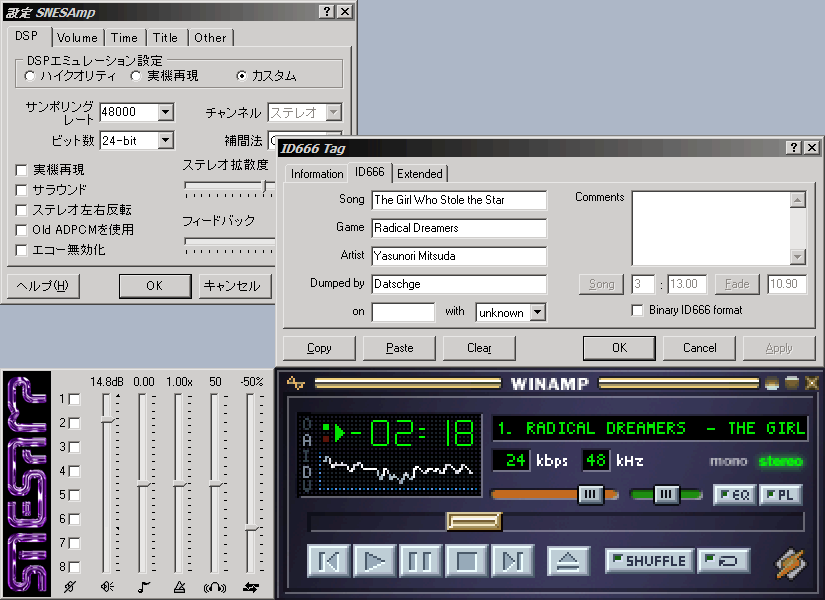The image size is (825, 600).
Task: Skip to the previous track in Winamp
Action: 328,561
